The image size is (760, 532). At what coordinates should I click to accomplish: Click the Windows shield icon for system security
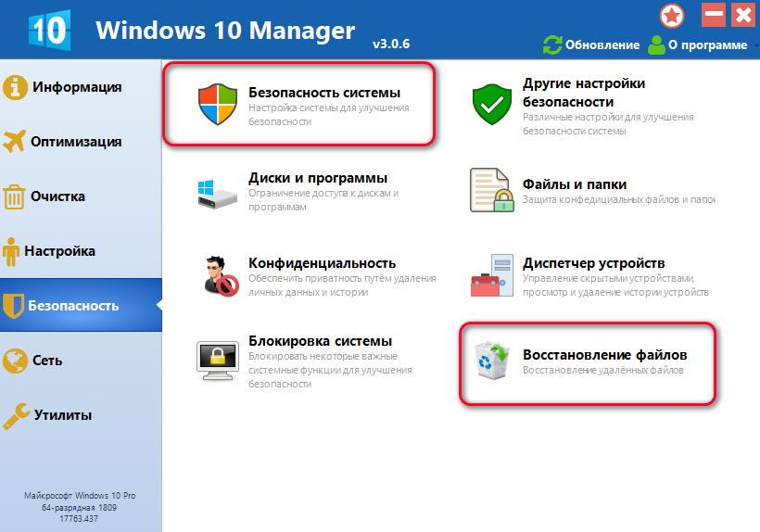219,104
